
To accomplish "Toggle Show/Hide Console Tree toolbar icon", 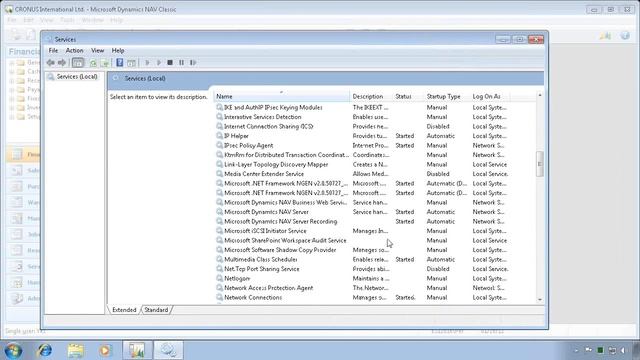I will pyautogui.click(x=78, y=63).
